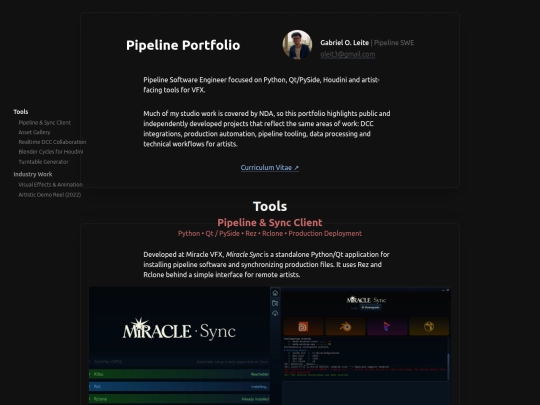Click the center Tools section heading
This screenshot has height=405, width=540.
[270, 206]
